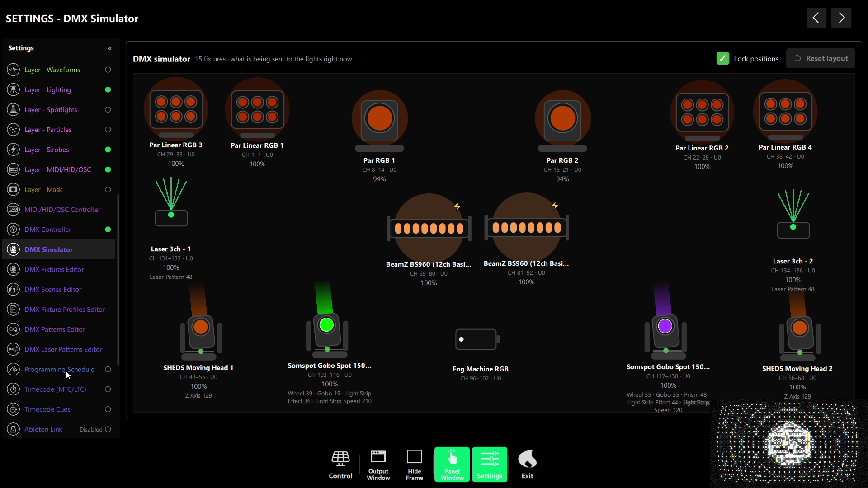Image resolution: width=868 pixels, height=488 pixels.
Task: Select the BeamZ BS960 CH 69–80 fixture
Action: tap(429, 228)
